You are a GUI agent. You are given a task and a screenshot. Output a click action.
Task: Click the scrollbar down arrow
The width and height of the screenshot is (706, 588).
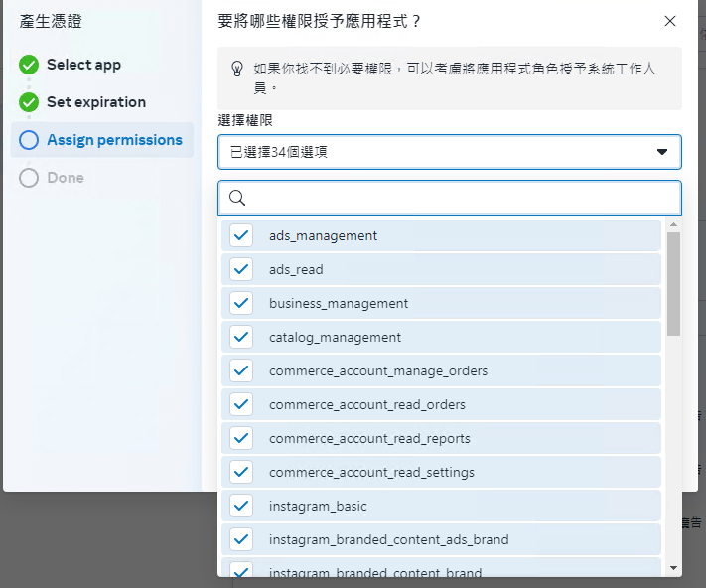(673, 568)
